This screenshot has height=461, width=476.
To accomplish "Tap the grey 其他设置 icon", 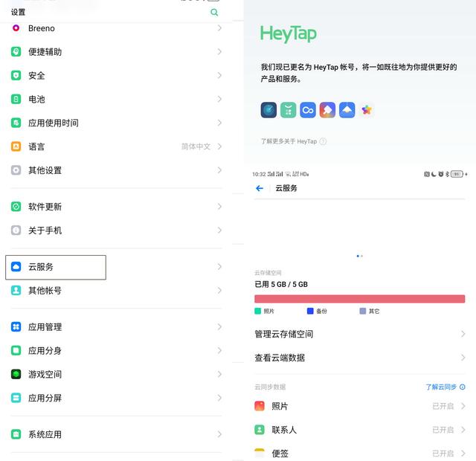I will (x=16, y=170).
